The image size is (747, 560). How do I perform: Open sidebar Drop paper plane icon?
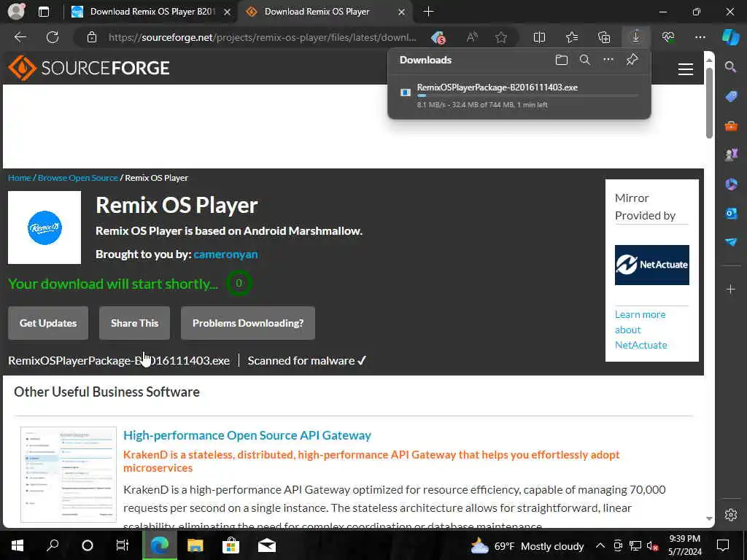(x=731, y=242)
